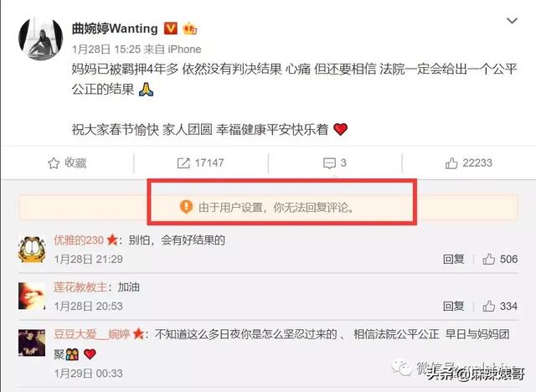The height and width of the screenshot is (392, 536).
Task: Open the post options chevron dropdown
Action: point(512,21)
